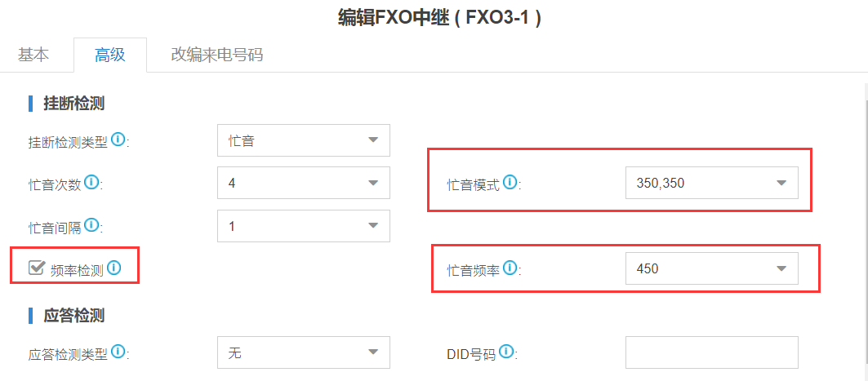The image size is (868, 381).
Task: Uncheck the 频率检测 checkbox
Action: (x=37, y=268)
